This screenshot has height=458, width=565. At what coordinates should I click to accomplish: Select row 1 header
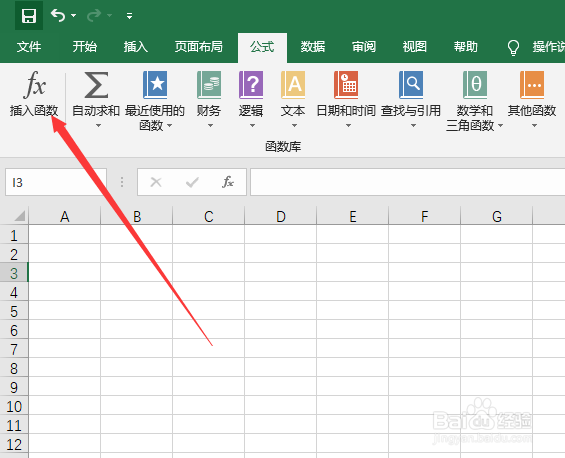click(14, 235)
